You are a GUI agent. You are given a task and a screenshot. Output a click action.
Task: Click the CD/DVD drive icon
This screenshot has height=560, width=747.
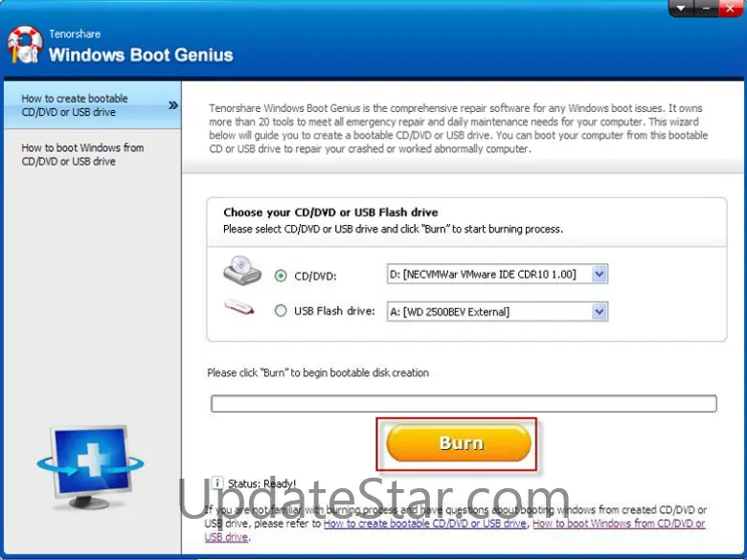(x=242, y=271)
